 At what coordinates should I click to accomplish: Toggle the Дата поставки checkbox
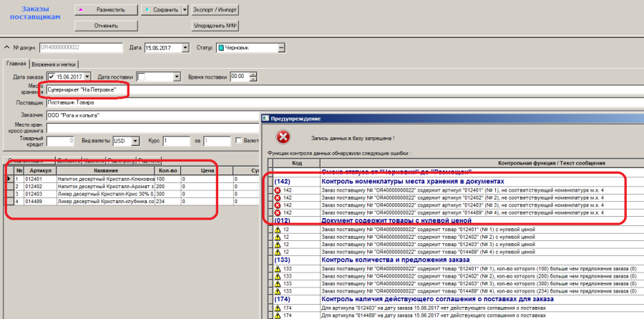(x=141, y=77)
